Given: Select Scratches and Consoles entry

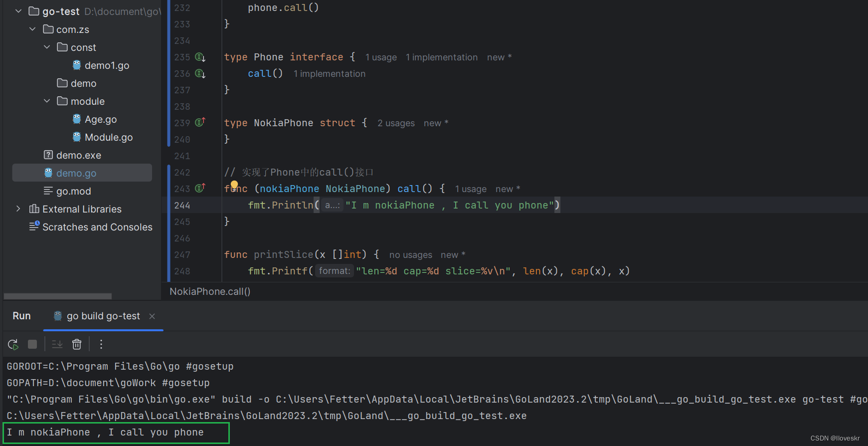Looking at the screenshot, I should [x=97, y=227].
